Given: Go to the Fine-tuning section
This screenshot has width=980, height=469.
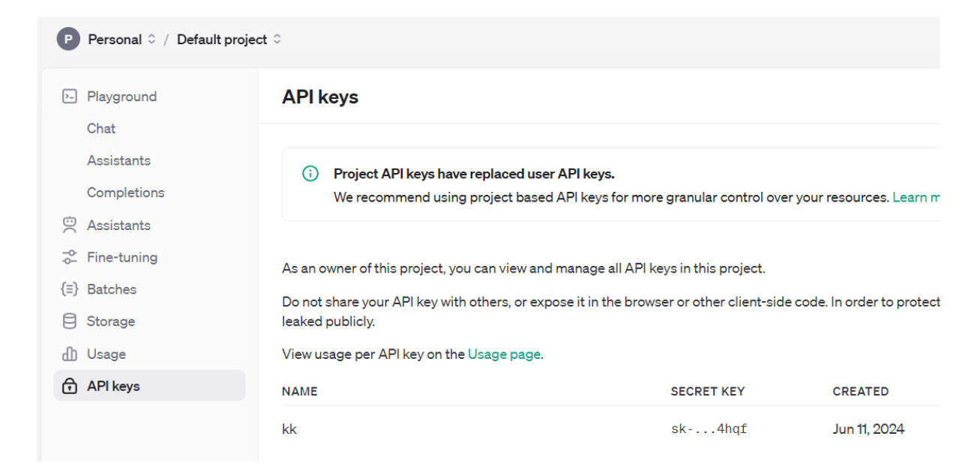Looking at the screenshot, I should click(x=122, y=257).
